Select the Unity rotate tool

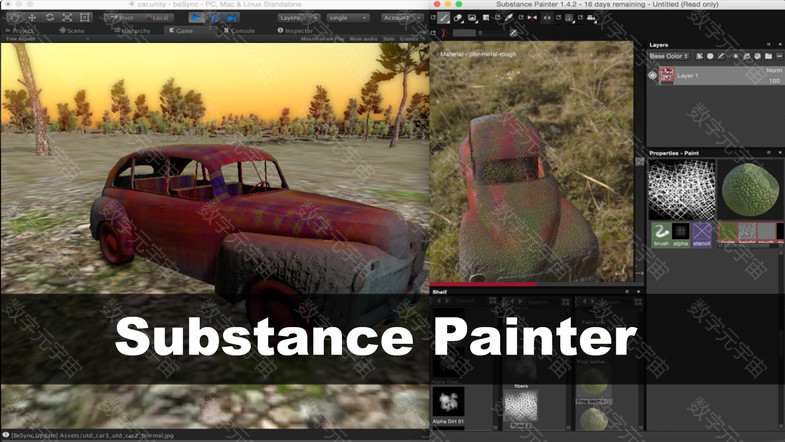tap(50, 18)
